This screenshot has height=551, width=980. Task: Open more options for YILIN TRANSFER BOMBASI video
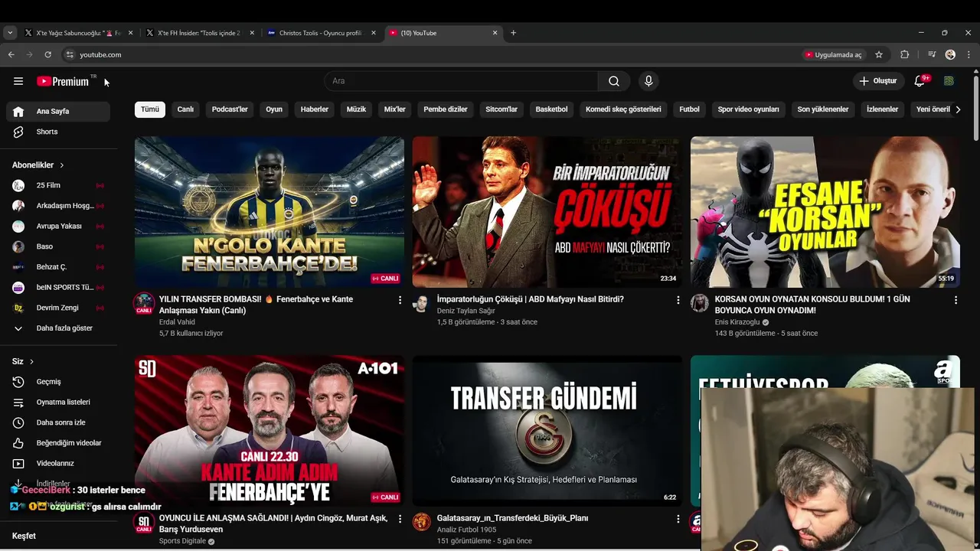(400, 301)
